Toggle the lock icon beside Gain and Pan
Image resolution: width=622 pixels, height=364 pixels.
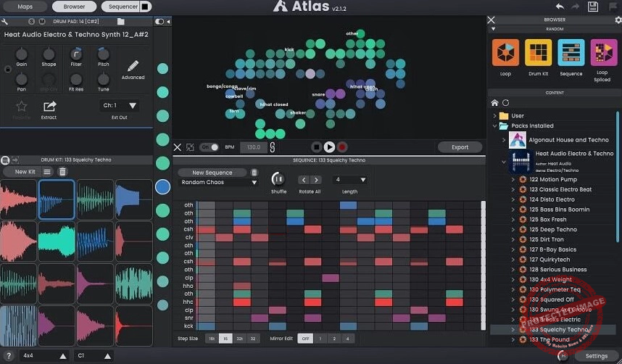pos(7,69)
